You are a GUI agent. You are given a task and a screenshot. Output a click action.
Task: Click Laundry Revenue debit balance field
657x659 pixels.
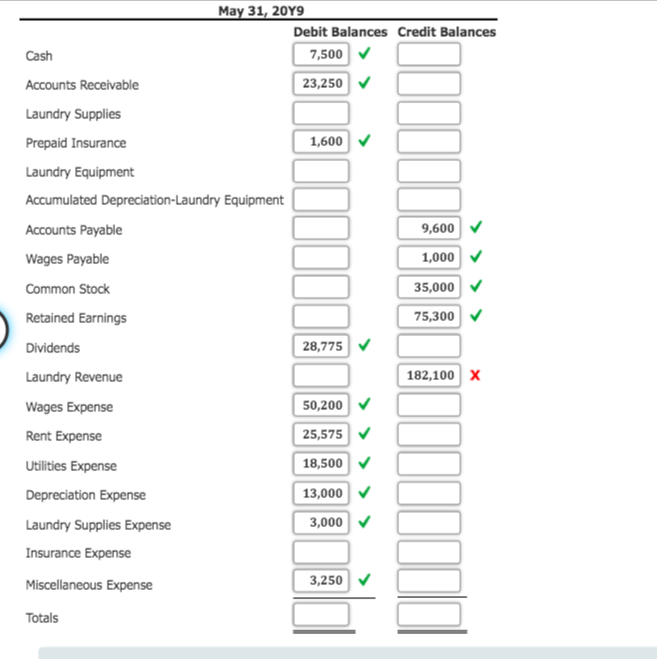(x=321, y=375)
